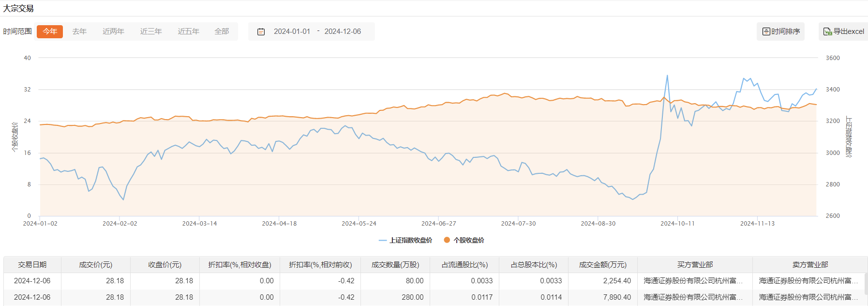868x306 pixels.
Task: Click the table vertical scrollbar
Action: [866, 284]
